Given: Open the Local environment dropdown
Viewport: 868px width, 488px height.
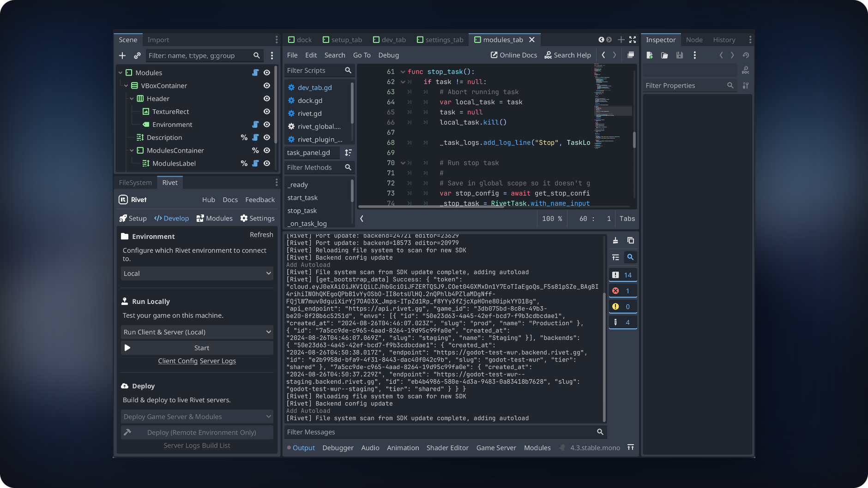Looking at the screenshot, I should tap(197, 274).
